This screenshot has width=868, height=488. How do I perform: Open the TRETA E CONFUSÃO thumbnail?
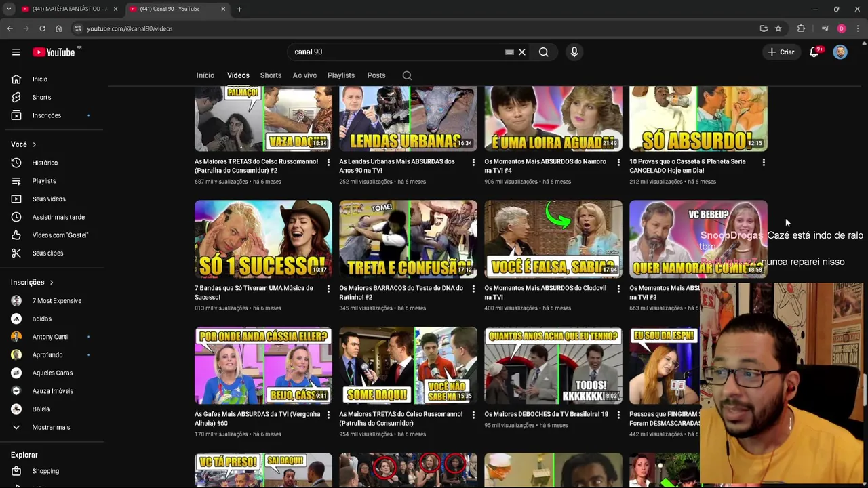[408, 239]
